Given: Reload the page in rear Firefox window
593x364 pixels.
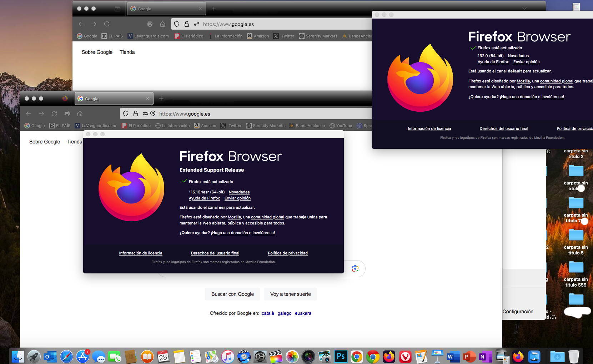Looking at the screenshot, I should click(x=107, y=24).
